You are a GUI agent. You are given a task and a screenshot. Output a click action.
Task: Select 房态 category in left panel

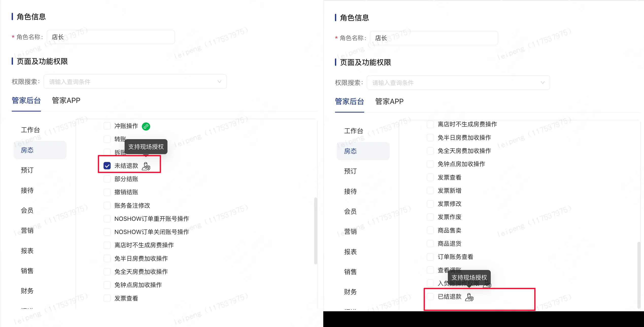40,150
